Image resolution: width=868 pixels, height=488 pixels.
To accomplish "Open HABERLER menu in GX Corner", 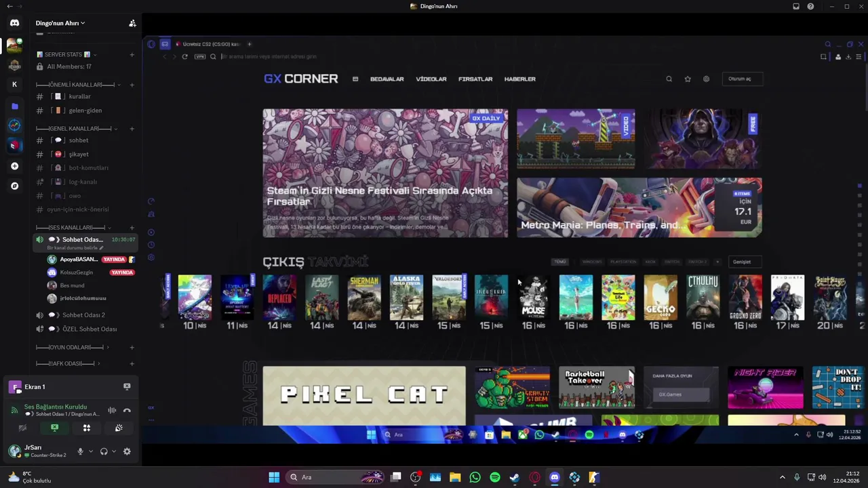I will pyautogui.click(x=520, y=79).
